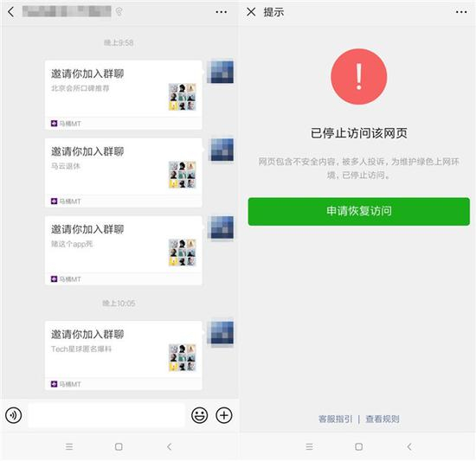Open the warning page's three-dot menu
The image size is (476, 461).
click(x=461, y=12)
